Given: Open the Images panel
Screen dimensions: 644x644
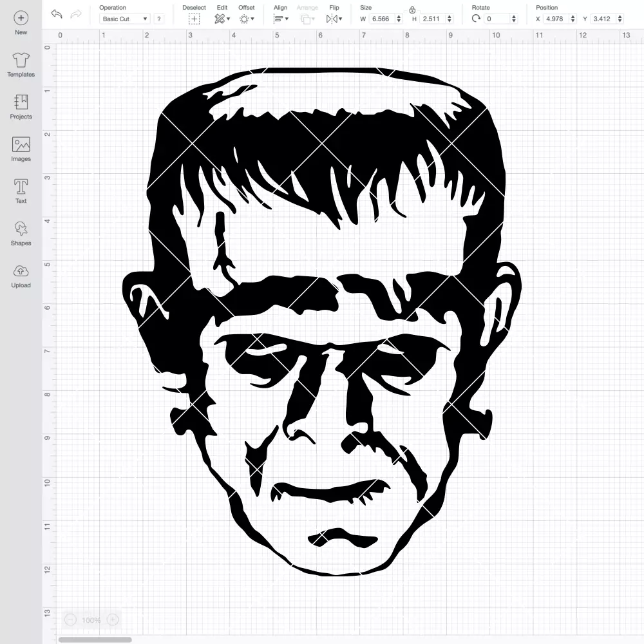Looking at the screenshot, I should (x=21, y=144).
